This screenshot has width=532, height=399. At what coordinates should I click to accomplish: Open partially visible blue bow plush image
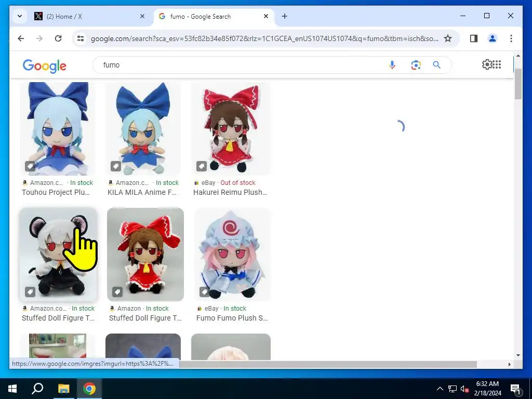point(143,347)
